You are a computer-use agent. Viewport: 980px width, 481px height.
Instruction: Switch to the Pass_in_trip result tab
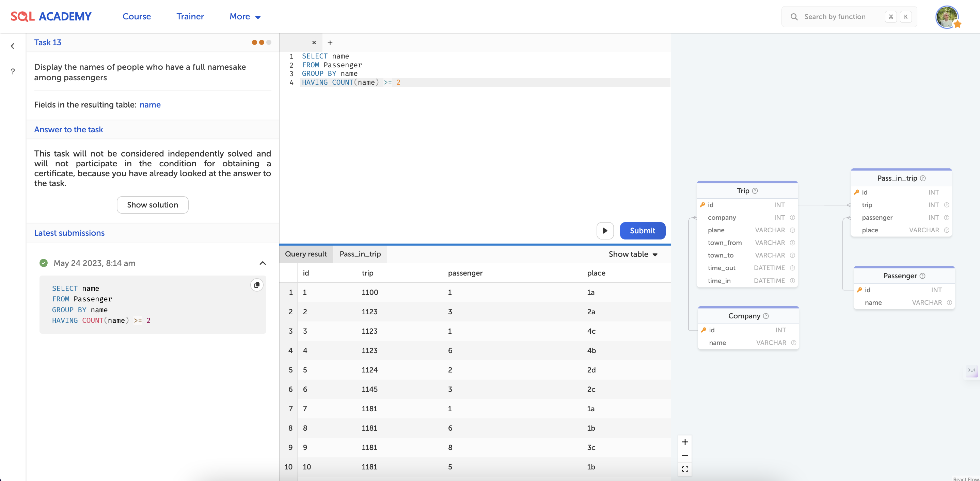coord(360,254)
